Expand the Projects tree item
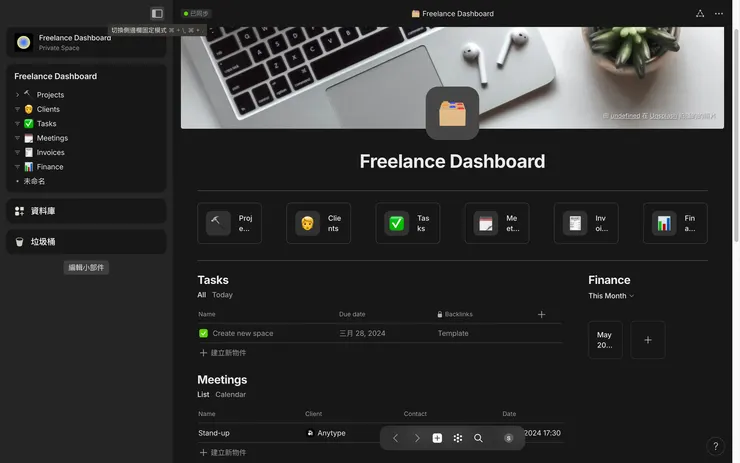The width and height of the screenshot is (740, 463). [x=17, y=95]
